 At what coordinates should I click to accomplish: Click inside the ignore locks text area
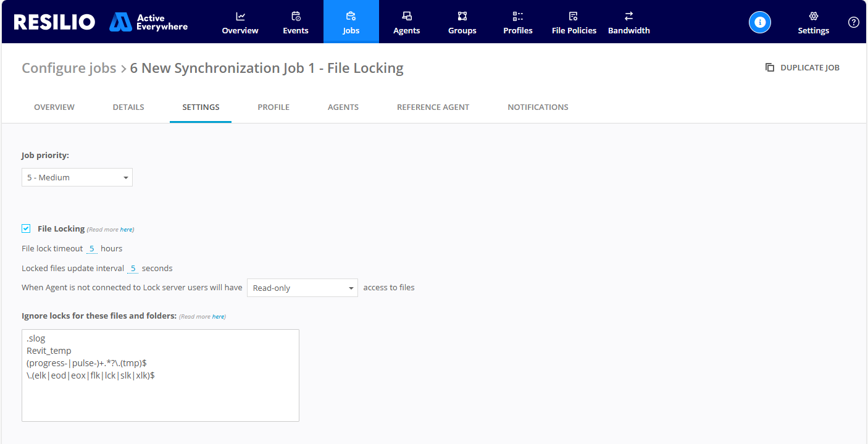click(x=160, y=375)
